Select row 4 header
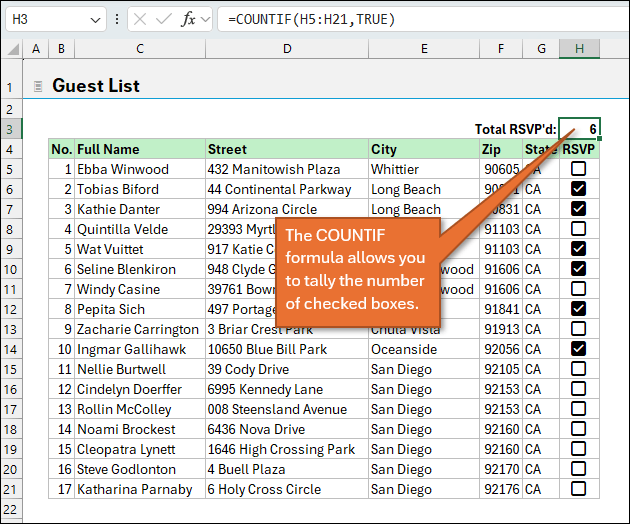630x524 pixels. 13,149
